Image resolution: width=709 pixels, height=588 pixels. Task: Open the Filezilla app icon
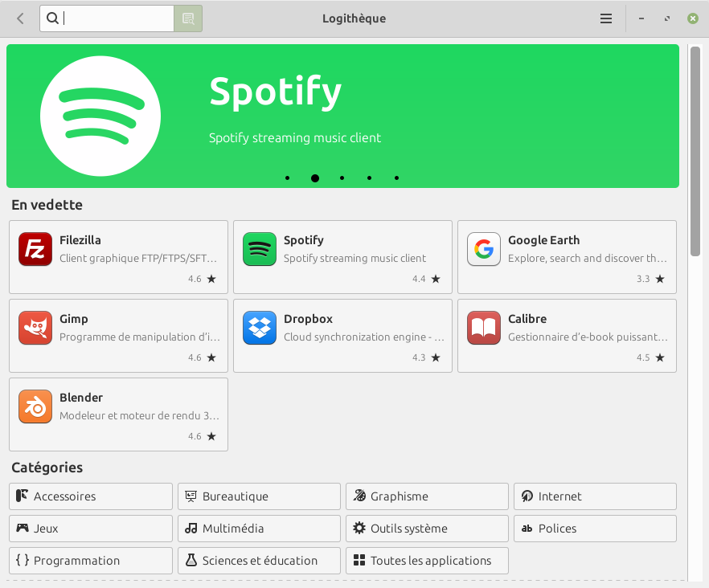pyautogui.click(x=35, y=249)
